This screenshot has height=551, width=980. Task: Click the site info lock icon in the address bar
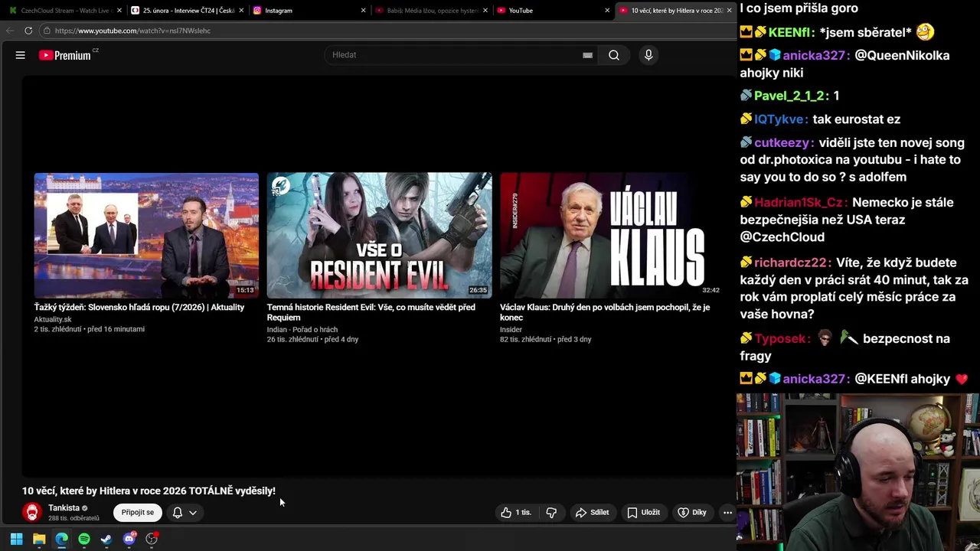pyautogui.click(x=47, y=31)
